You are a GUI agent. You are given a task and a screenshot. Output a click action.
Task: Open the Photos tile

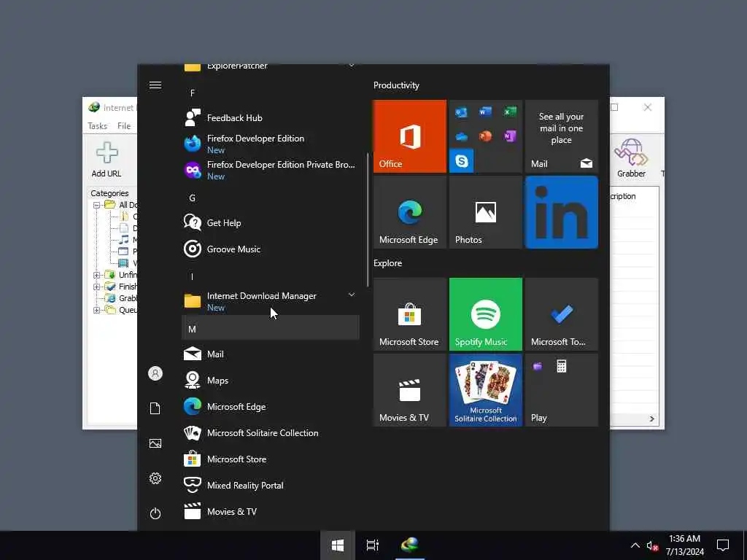point(485,212)
